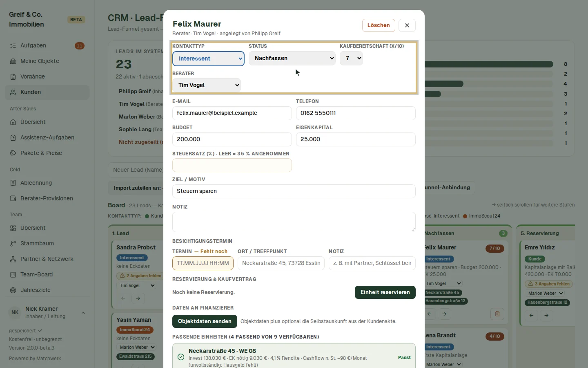
Task: Select Kunden in sidebar
Action: (x=47, y=92)
